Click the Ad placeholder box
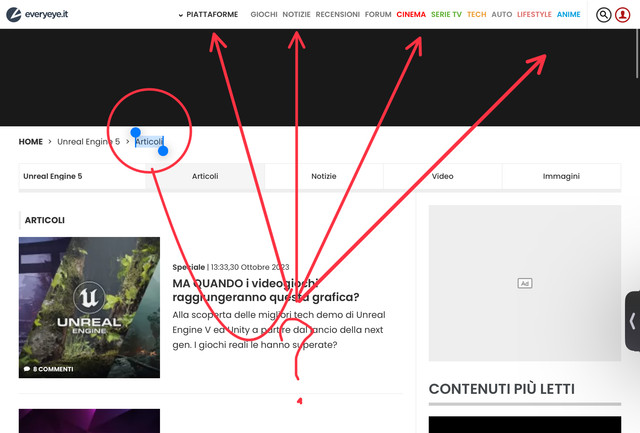 [525, 283]
